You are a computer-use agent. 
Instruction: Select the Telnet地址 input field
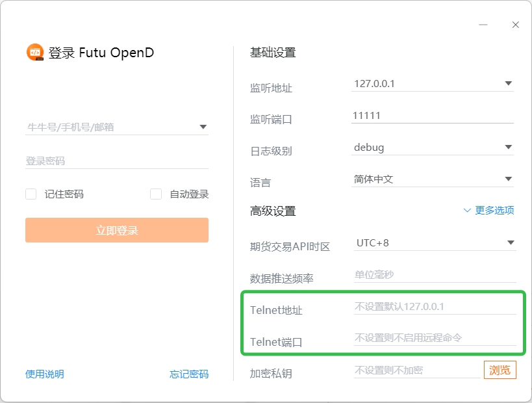(x=434, y=307)
